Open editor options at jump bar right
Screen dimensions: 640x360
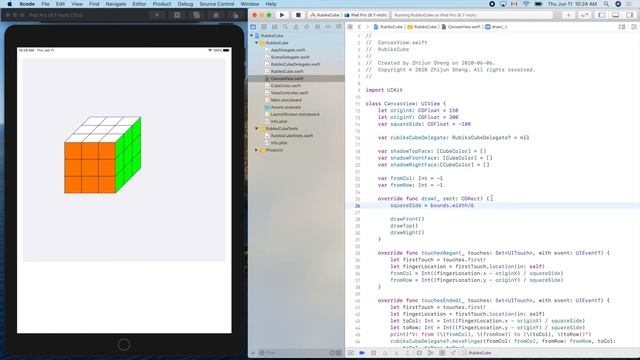622,27
